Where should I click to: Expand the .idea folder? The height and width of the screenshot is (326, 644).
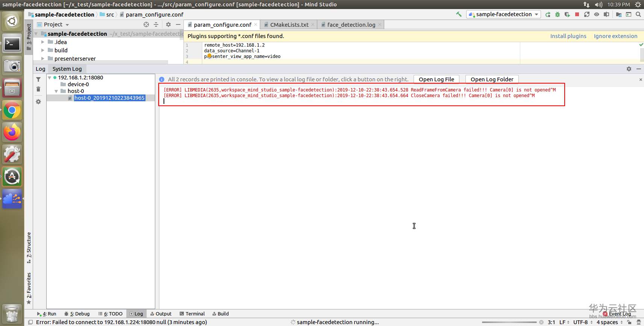point(43,42)
